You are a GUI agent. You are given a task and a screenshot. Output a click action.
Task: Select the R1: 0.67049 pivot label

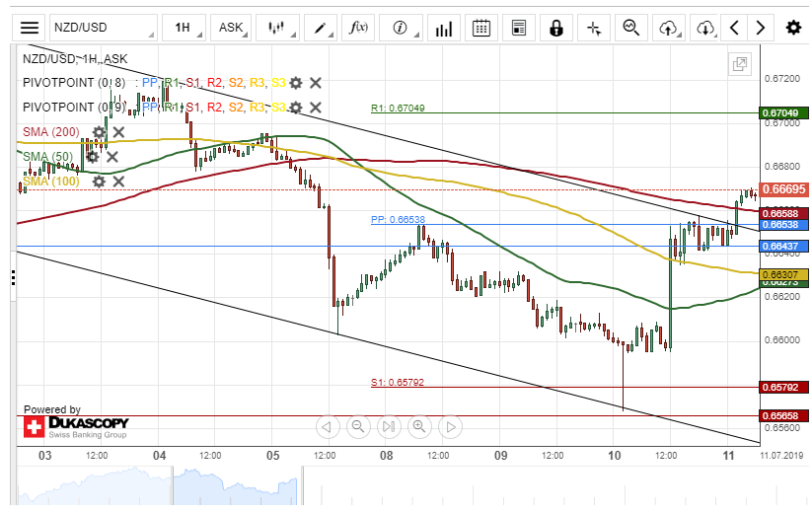[398, 109]
